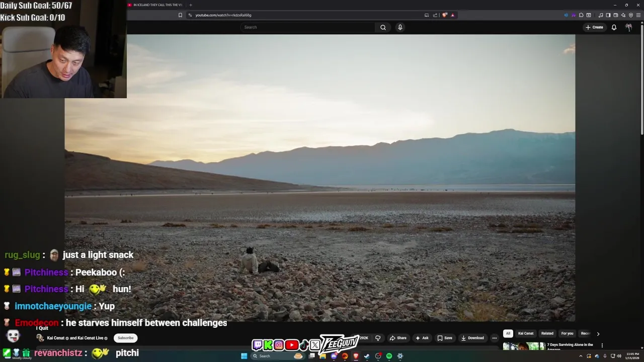644x362 pixels.
Task: Select the Related filter chip
Action: pos(547,333)
